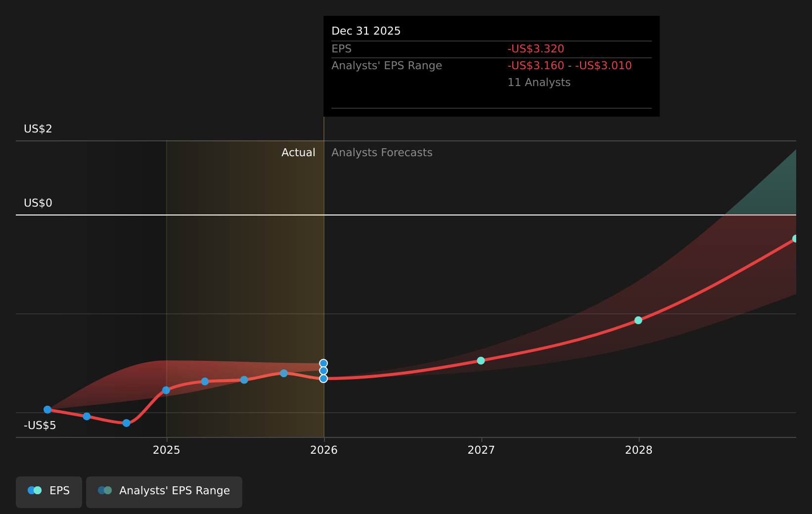The image size is (812, 514).
Task: Click the -US$3.320 EPS value in tooltip
Action: point(536,49)
